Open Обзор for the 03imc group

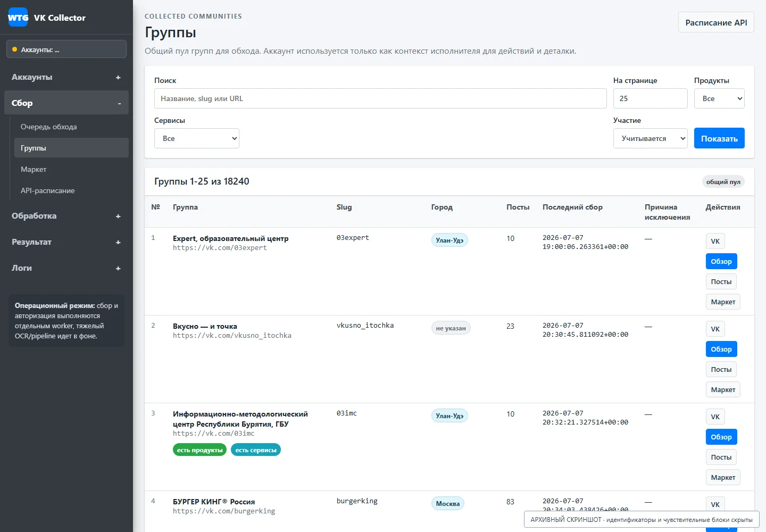coord(721,437)
